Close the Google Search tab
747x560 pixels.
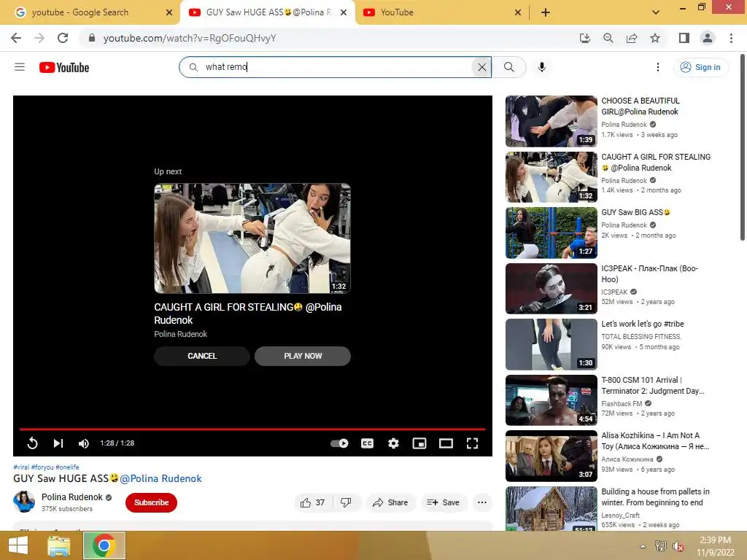coord(169,12)
